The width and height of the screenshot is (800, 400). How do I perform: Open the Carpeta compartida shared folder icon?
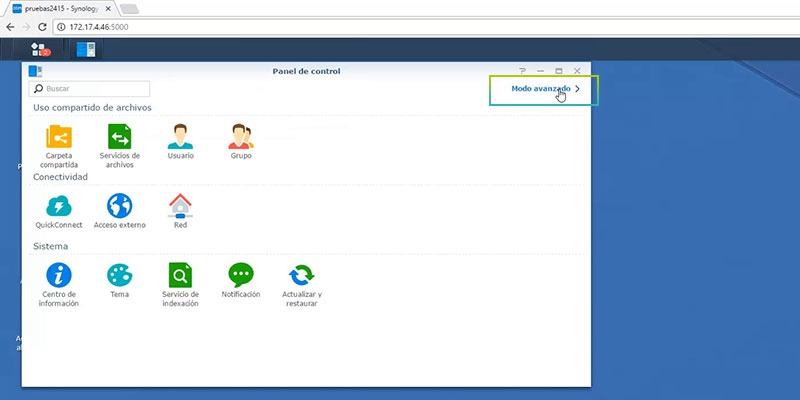click(x=59, y=136)
